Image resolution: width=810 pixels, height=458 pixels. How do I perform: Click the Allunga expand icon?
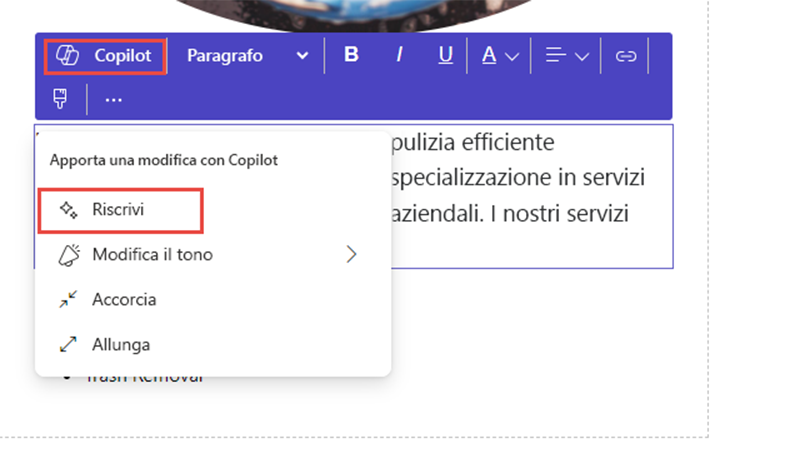tap(68, 344)
